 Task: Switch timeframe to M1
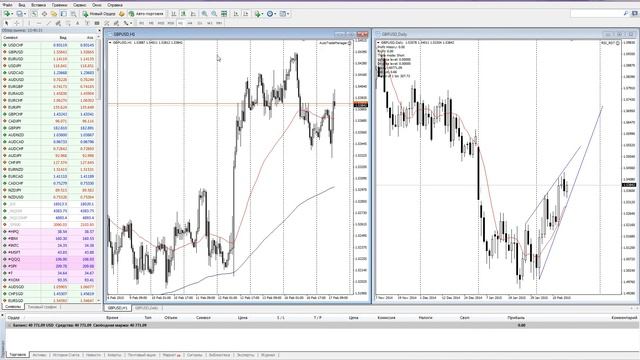[x=142, y=23]
